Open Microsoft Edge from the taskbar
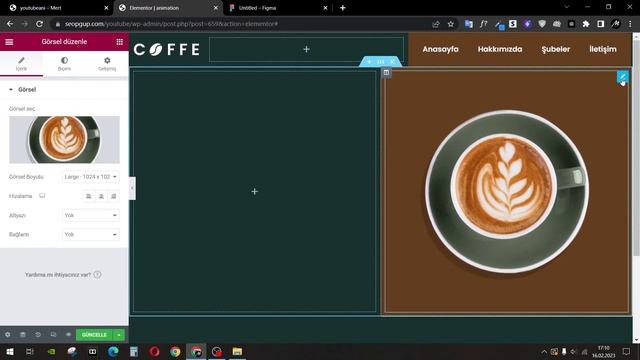This screenshot has width=640, height=360. click(x=113, y=351)
